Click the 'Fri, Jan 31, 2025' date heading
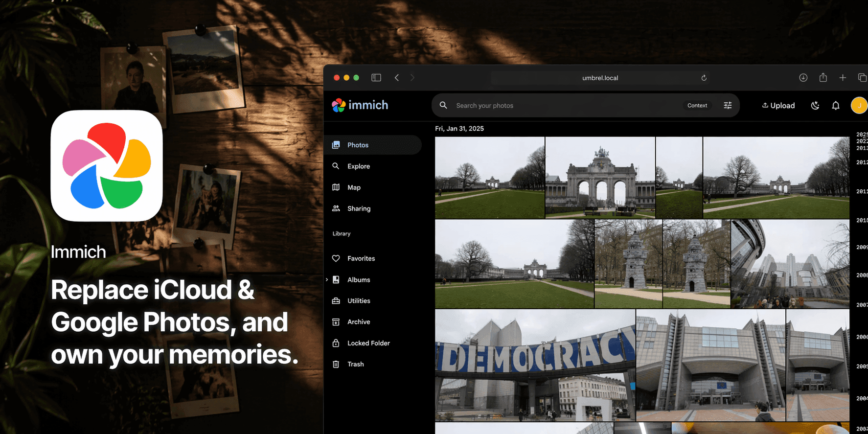This screenshot has height=434, width=868. coord(459,129)
